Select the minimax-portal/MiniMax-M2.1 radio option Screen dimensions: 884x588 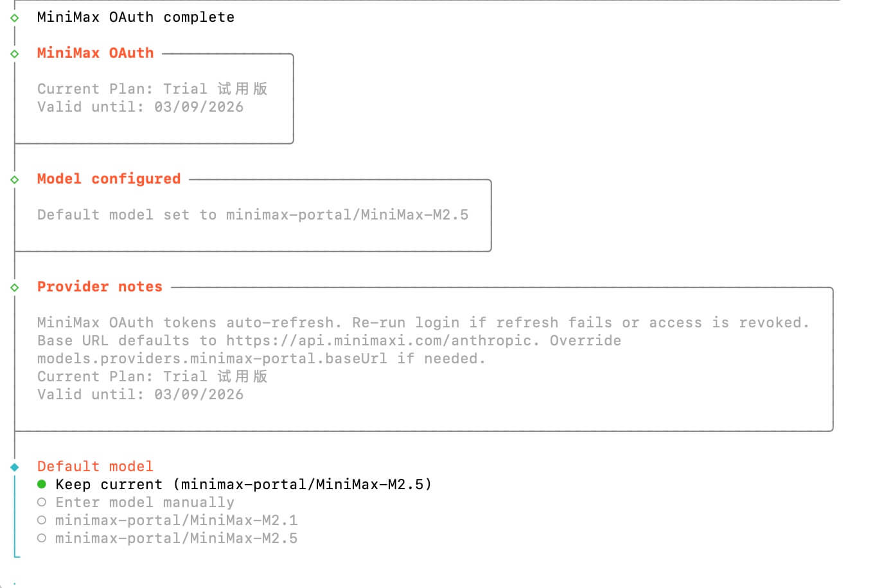42,521
